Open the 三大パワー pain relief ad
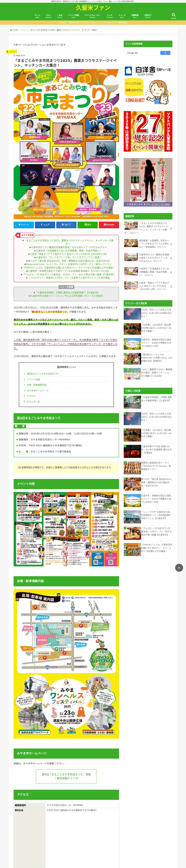 point(148,182)
